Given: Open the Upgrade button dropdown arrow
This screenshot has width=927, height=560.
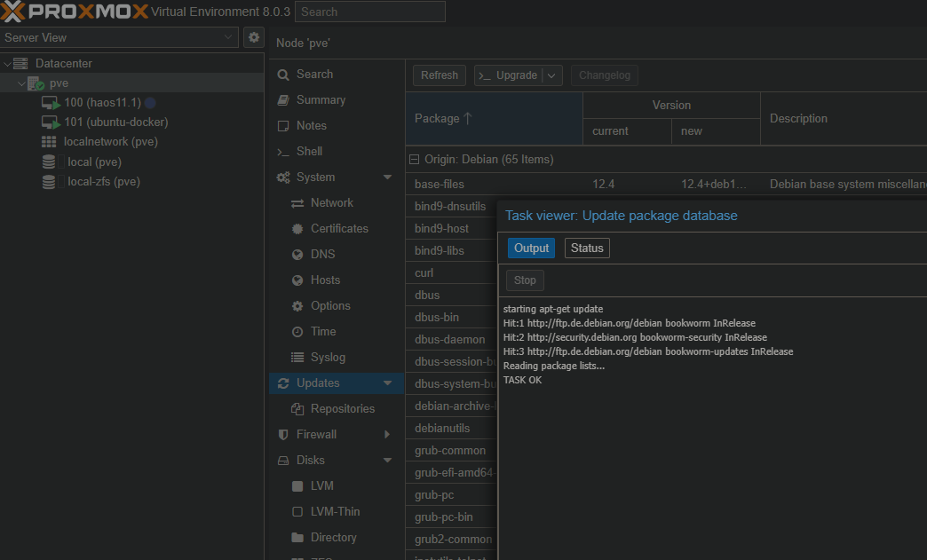Looking at the screenshot, I should point(552,75).
